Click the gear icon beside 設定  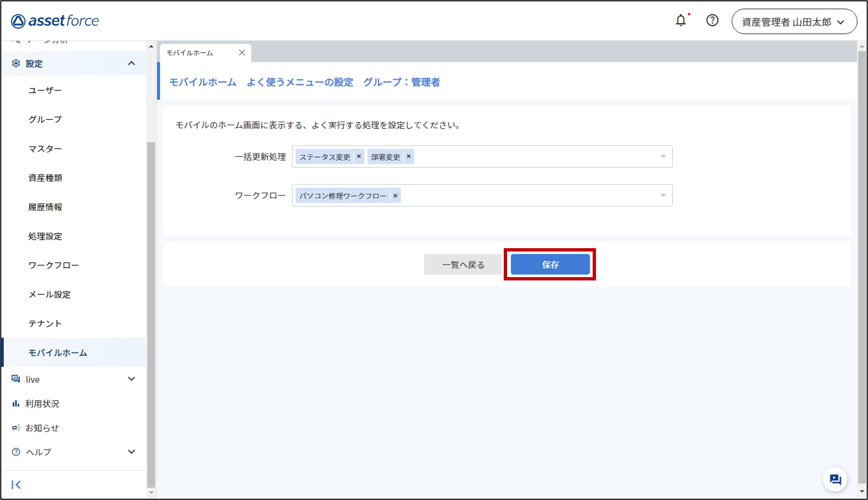pos(16,63)
